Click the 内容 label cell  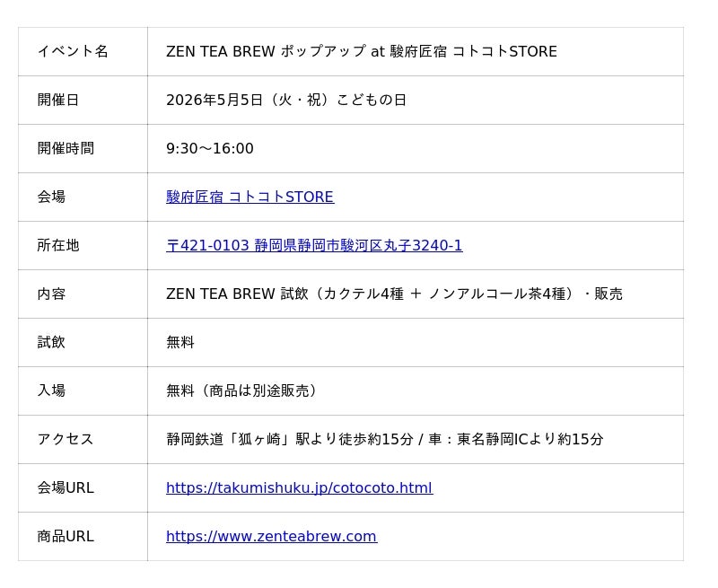(x=83, y=294)
